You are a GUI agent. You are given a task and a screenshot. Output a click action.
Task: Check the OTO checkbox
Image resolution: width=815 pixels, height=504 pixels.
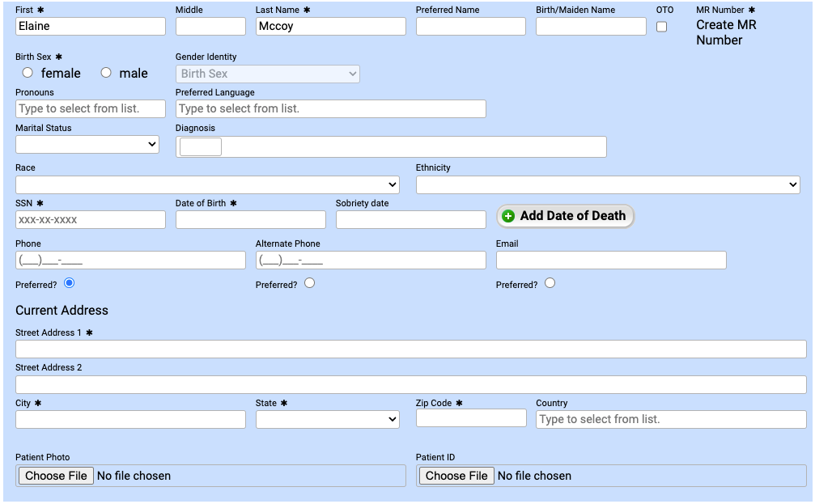coord(661,26)
